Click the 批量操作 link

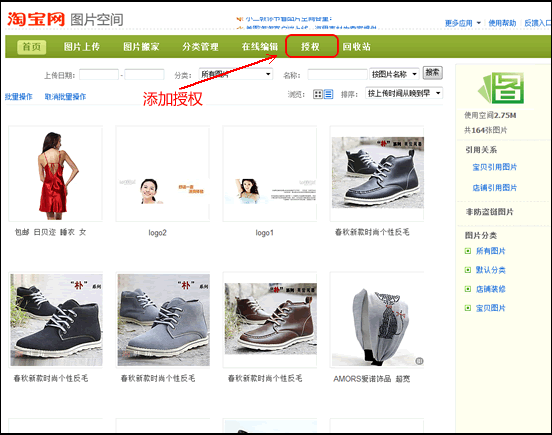[18, 97]
